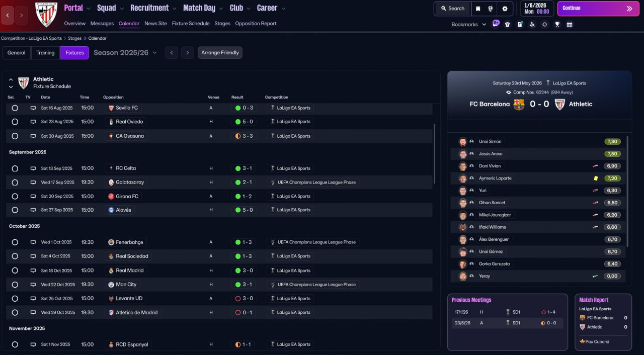644x355 pixels.
Task: Click the fixture list vertical scrollbar
Action: 434,153
